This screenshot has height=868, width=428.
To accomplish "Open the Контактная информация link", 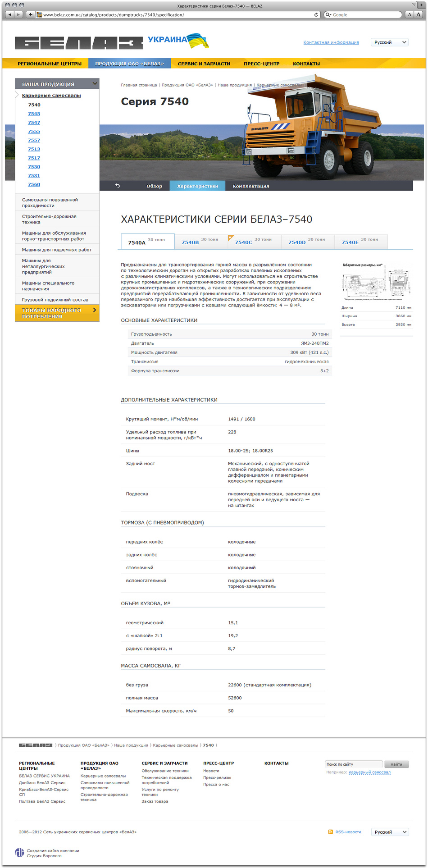I will click(x=331, y=42).
